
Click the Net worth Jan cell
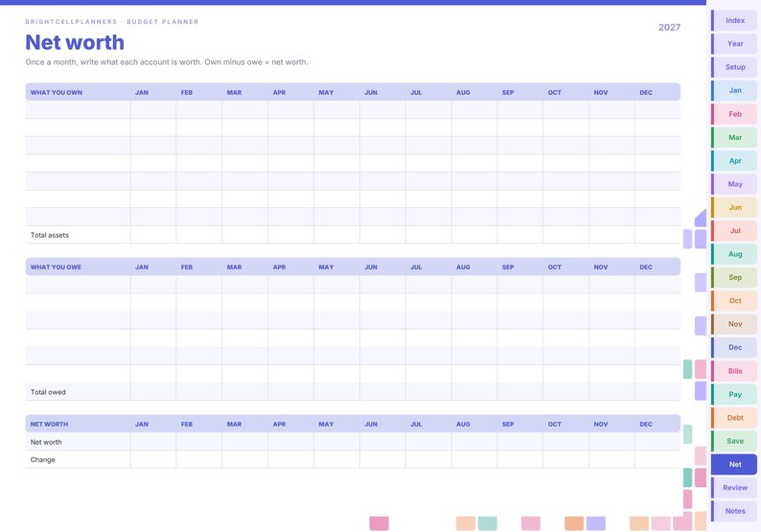point(153,442)
